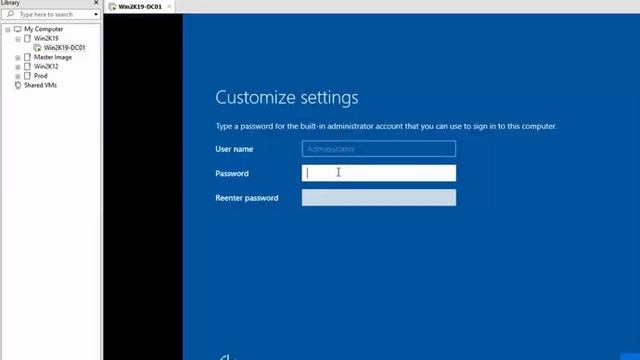Click the VM icon on the Win2K19-DC01 tab
The image size is (640, 360).
(x=112, y=7)
